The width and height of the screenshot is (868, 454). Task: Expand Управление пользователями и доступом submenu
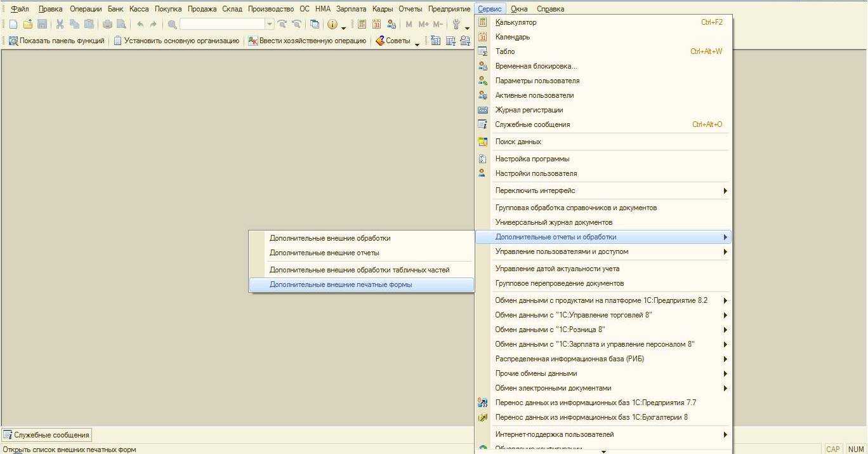(725, 251)
